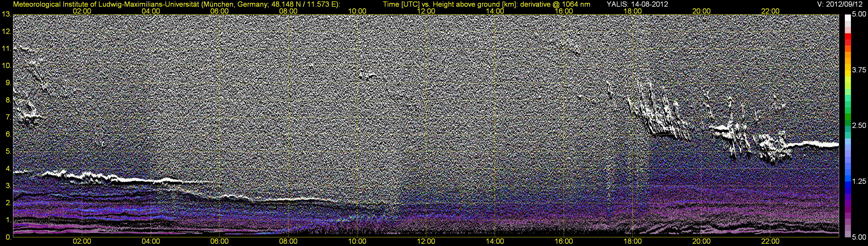
Task: Click the 10:00 label on the bottom time axis
Action: [357, 241]
